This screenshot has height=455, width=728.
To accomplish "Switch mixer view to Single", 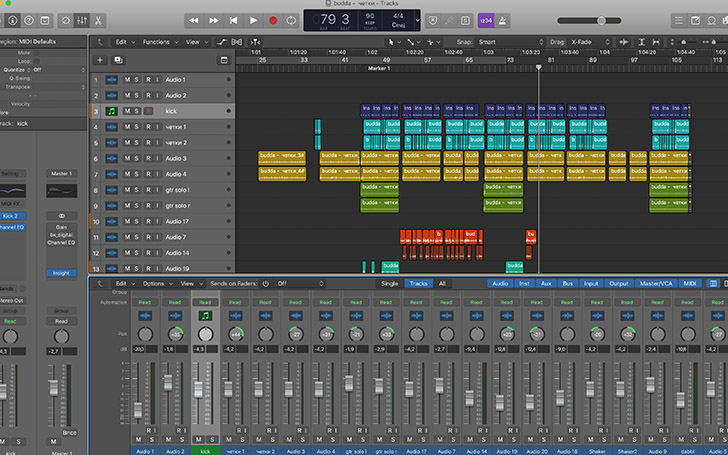I will point(389,284).
